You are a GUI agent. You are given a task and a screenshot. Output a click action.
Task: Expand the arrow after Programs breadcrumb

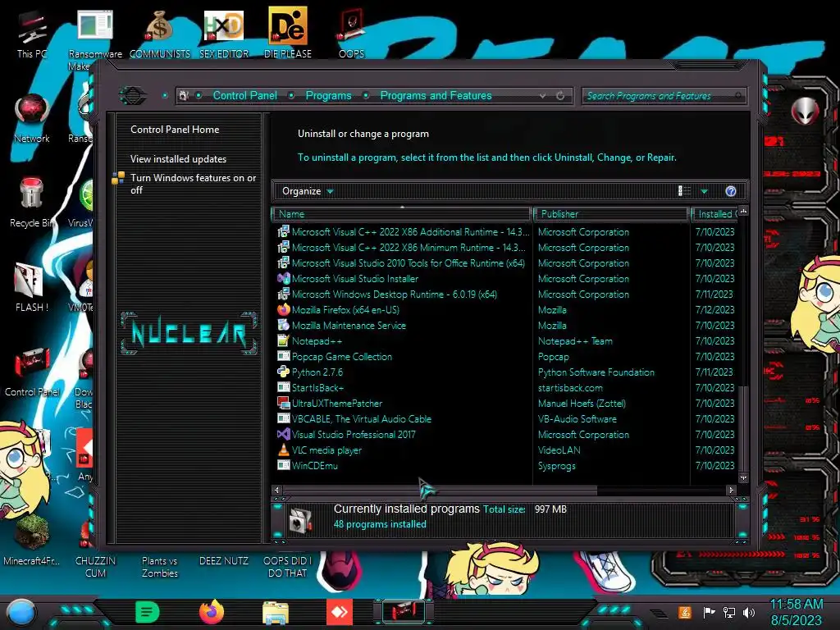point(366,96)
